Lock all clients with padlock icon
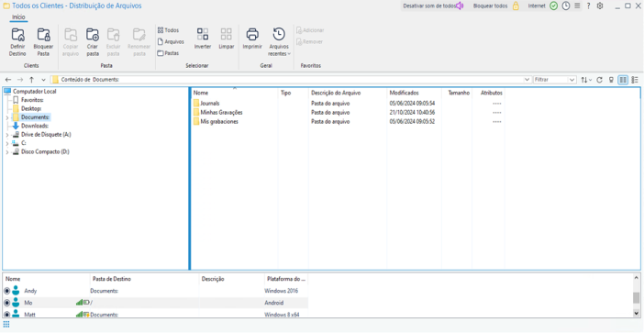The height and width of the screenshot is (333, 644). [x=516, y=6]
